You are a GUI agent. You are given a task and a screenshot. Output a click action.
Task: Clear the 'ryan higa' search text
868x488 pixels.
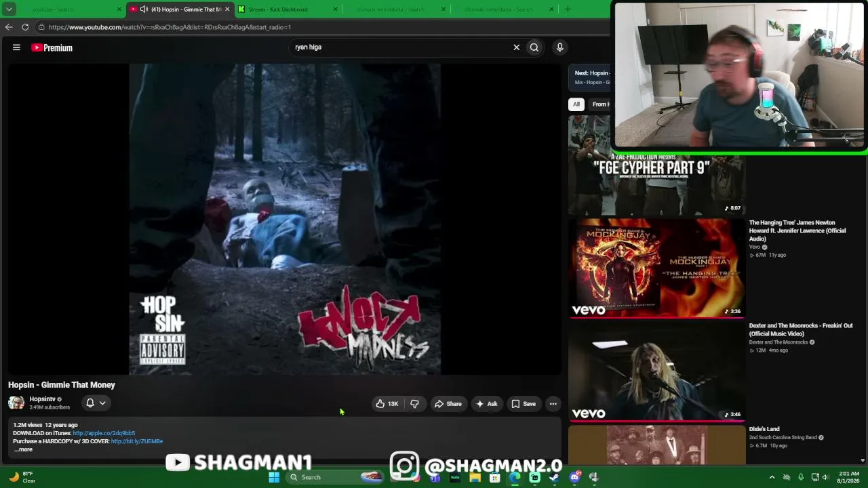pos(516,47)
